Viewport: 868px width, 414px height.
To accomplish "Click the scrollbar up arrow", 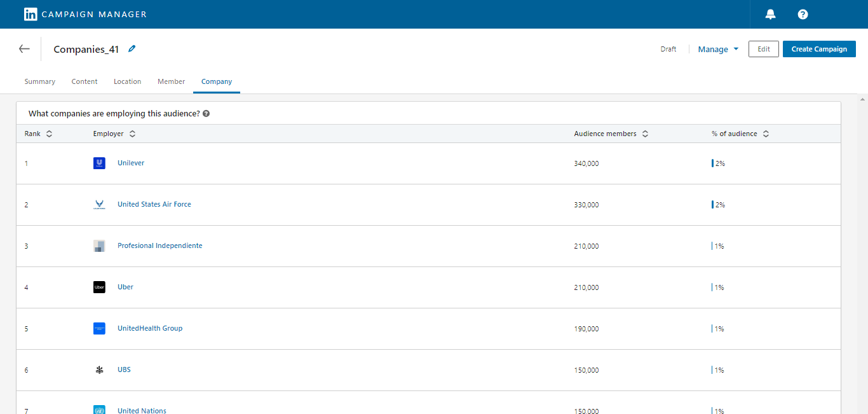I will pyautogui.click(x=862, y=100).
